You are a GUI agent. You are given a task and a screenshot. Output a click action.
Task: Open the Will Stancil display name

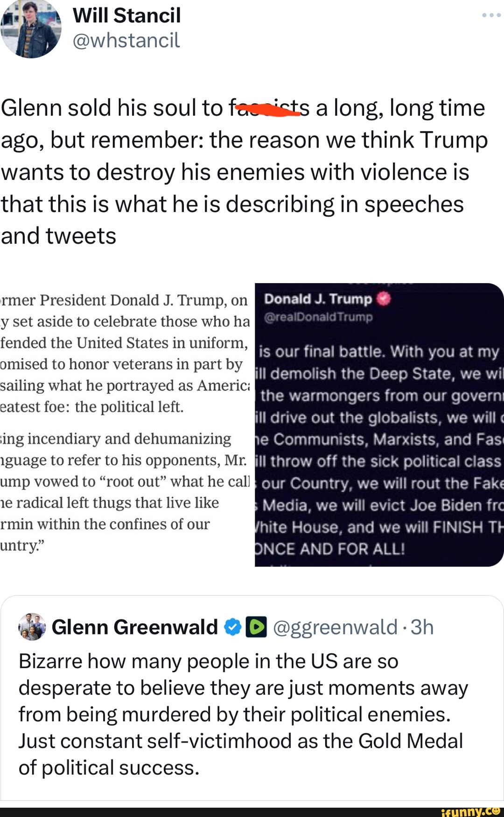tap(126, 15)
